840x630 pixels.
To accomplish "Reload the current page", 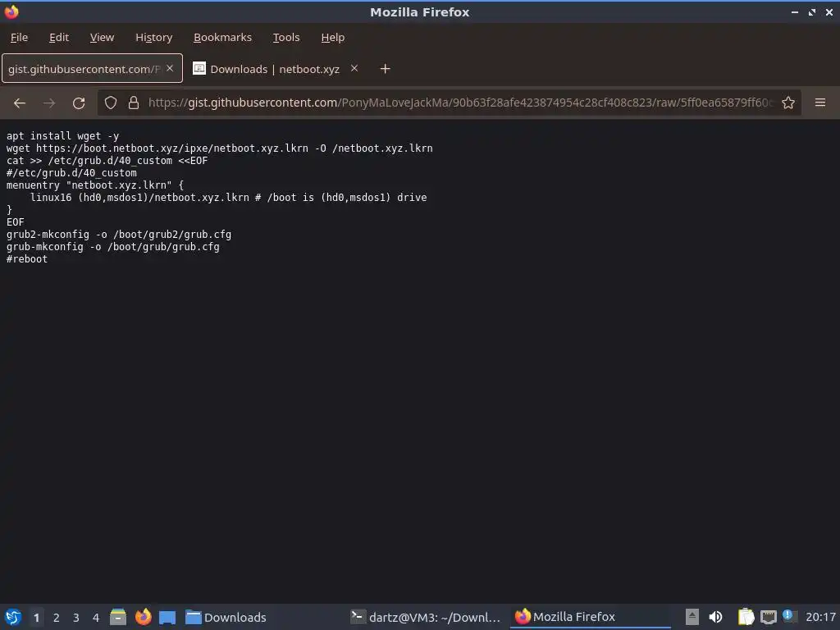I will point(79,103).
